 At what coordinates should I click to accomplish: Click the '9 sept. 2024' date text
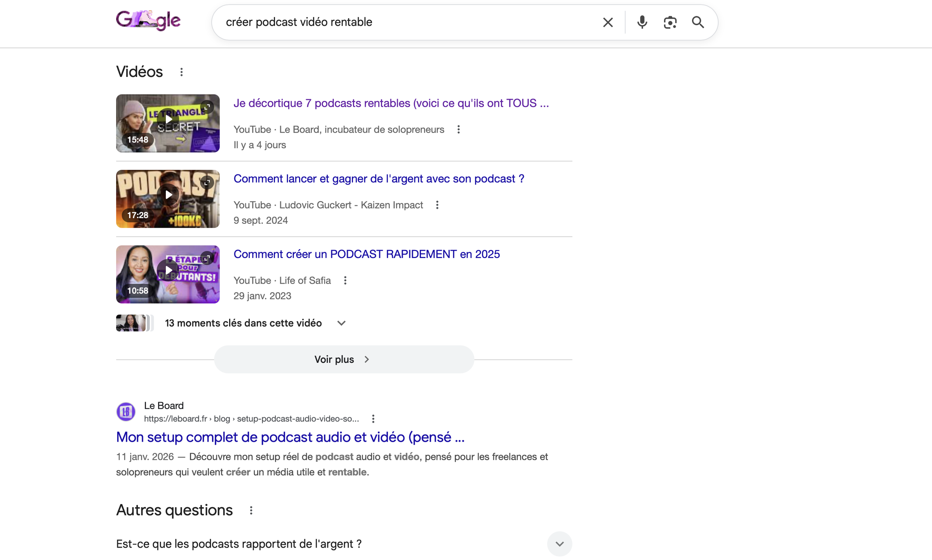(261, 220)
